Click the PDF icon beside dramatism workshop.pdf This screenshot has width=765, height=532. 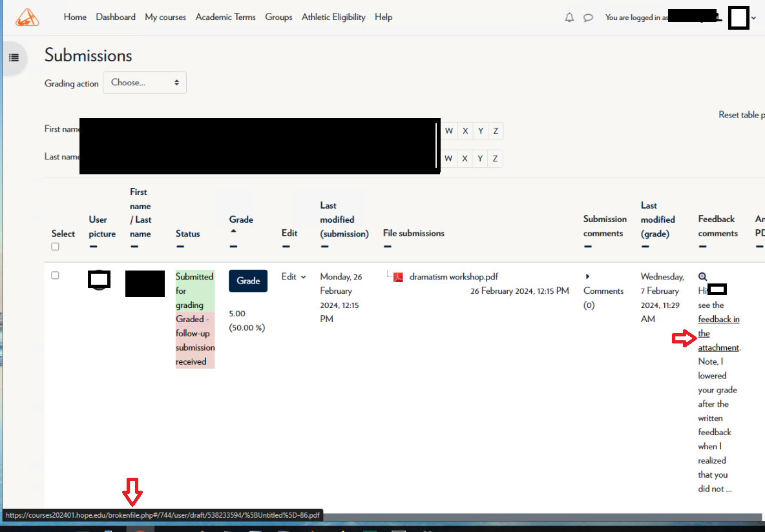pyautogui.click(x=398, y=277)
